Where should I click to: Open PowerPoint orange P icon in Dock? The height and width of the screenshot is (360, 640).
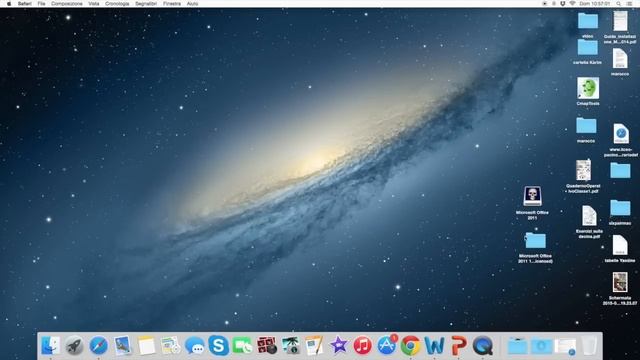click(x=458, y=346)
